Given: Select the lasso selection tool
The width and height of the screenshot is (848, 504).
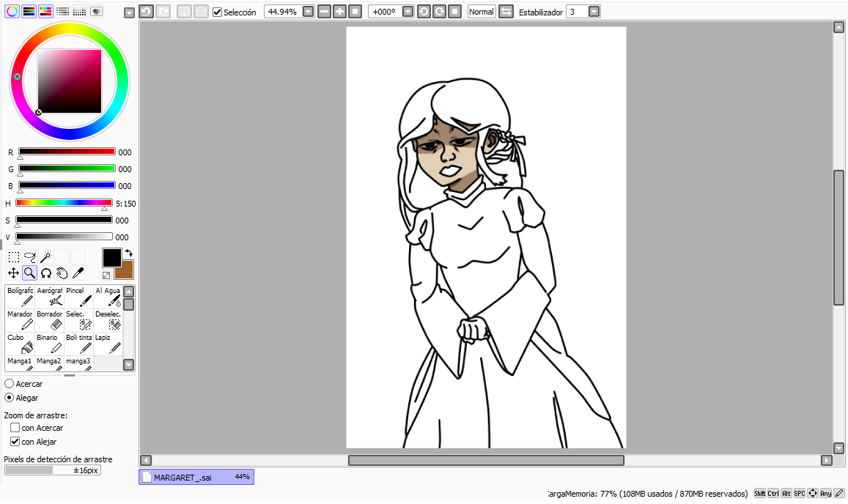Looking at the screenshot, I should click(30, 257).
